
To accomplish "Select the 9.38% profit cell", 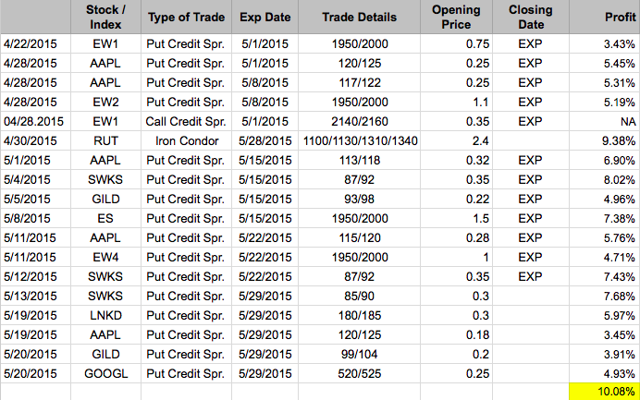I will (604, 141).
